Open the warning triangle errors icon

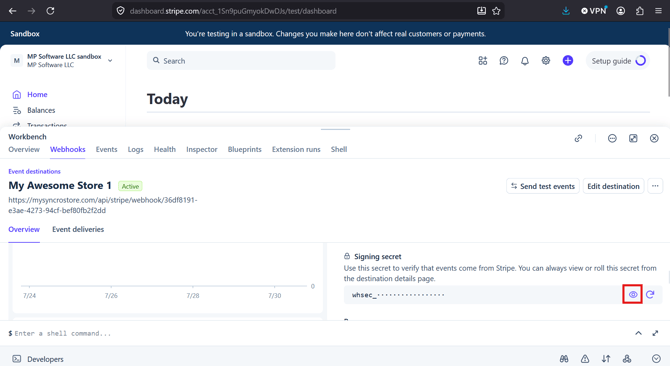(585, 359)
